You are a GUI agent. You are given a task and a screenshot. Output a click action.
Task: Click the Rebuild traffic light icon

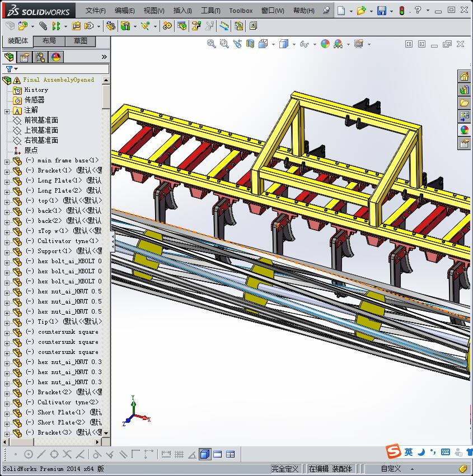click(401, 11)
